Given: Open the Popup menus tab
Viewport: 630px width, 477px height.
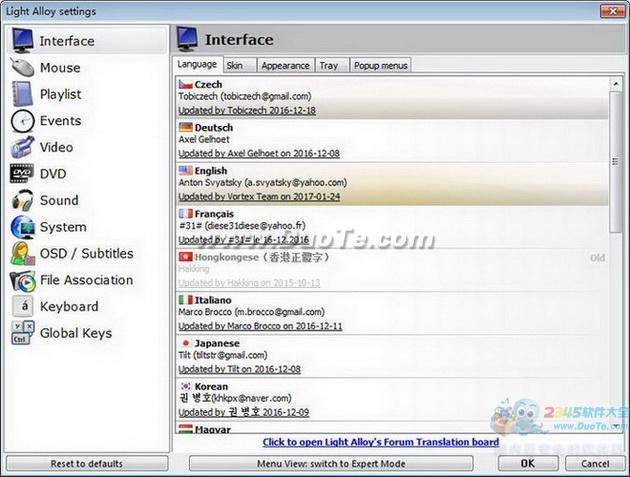Looking at the screenshot, I should tap(380, 65).
